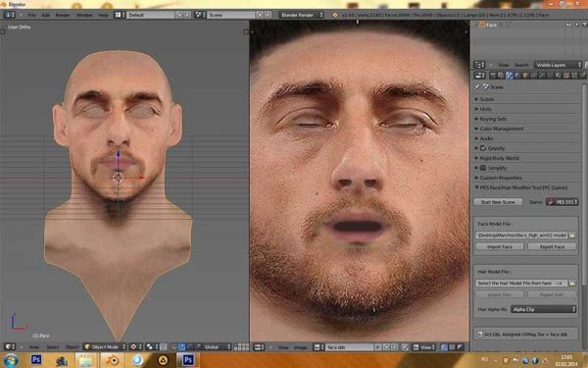Enable the translate manipulator arrow
The height and width of the screenshot is (368, 588).
tap(181, 347)
